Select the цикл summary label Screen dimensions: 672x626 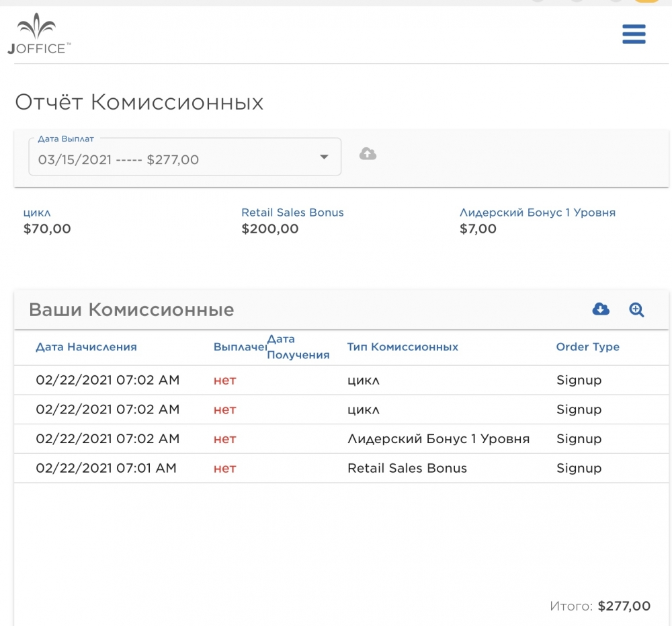point(37,213)
